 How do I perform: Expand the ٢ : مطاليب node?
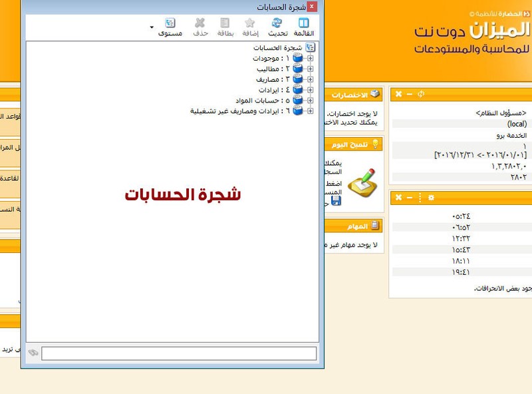(310, 69)
